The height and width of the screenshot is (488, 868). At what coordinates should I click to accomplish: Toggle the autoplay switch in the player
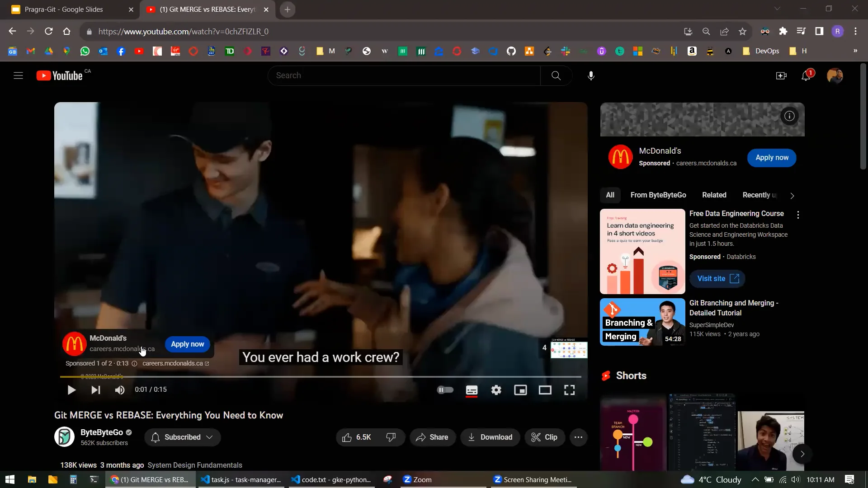click(x=445, y=390)
